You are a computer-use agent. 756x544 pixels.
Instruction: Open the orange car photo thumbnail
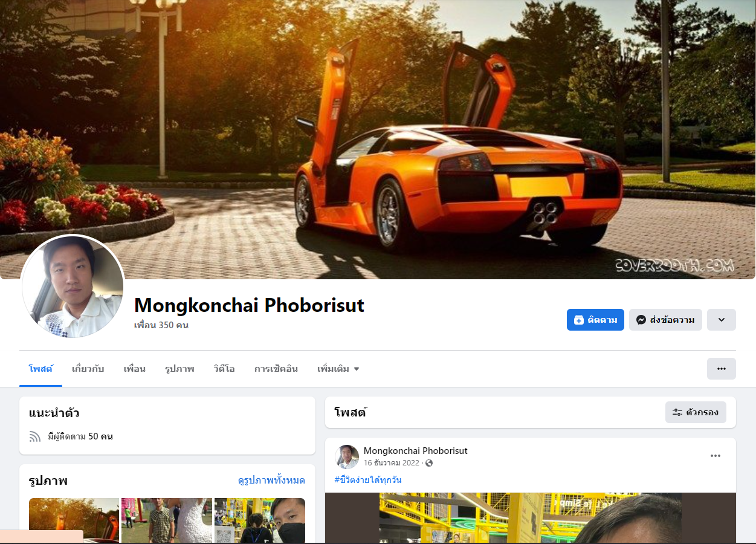(x=74, y=520)
